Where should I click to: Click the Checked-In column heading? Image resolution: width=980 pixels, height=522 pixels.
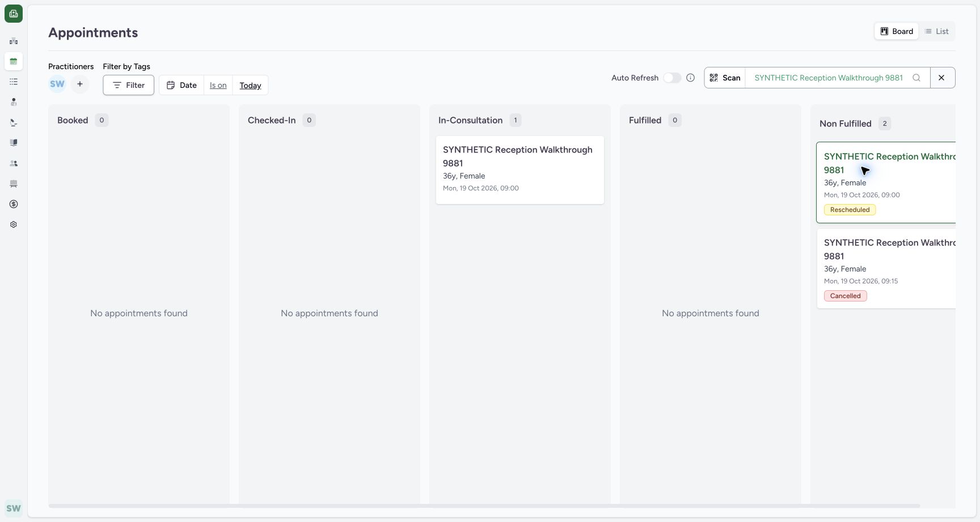(272, 120)
